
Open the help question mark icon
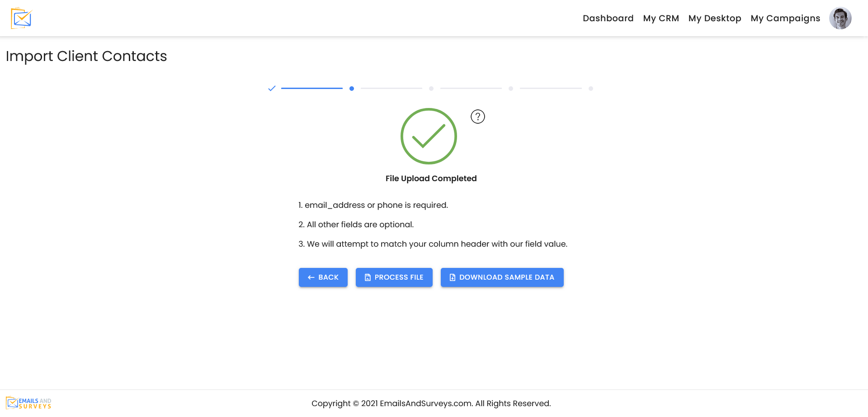(477, 116)
